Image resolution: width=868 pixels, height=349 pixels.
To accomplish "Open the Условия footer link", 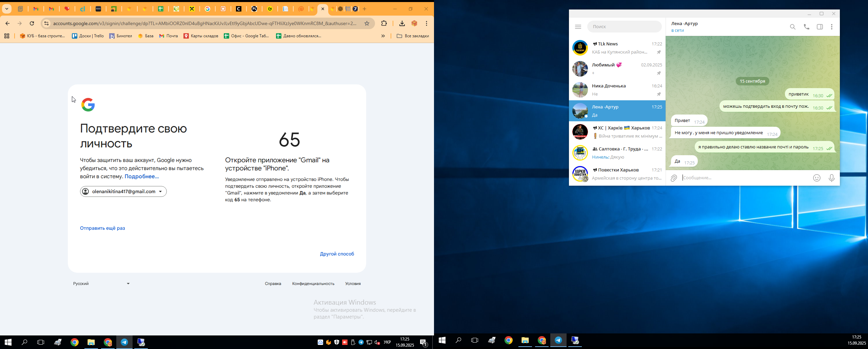I will 353,284.
